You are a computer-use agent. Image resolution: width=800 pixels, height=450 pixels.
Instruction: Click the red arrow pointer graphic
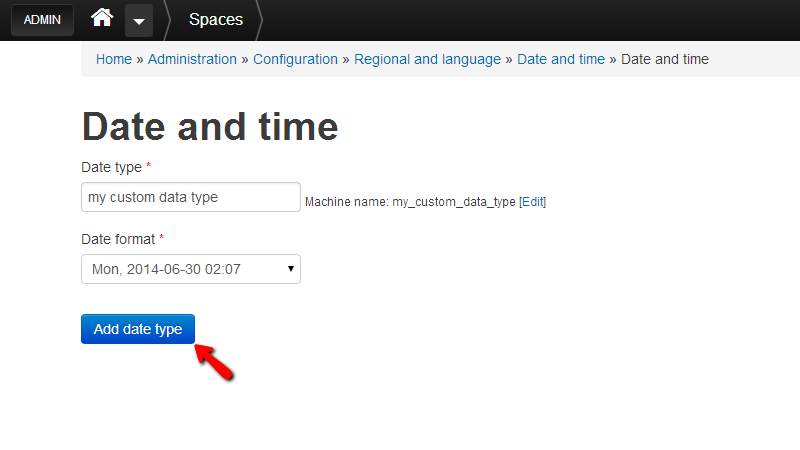click(215, 361)
